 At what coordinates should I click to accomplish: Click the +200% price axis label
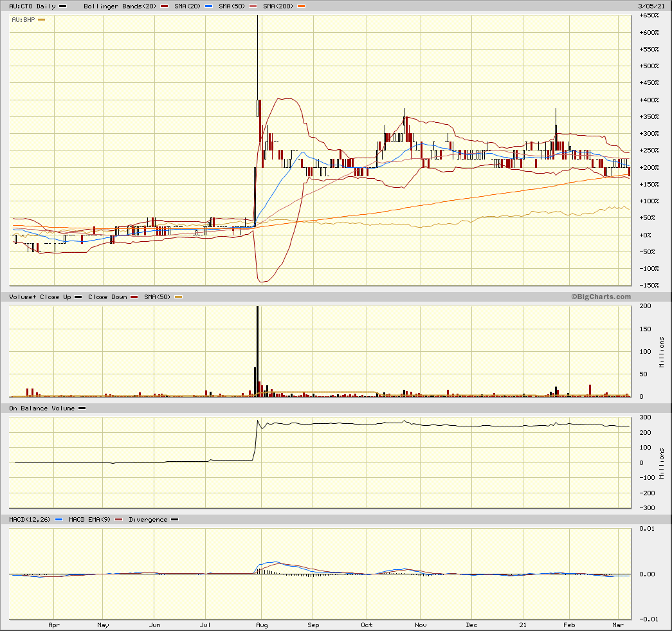(649, 168)
